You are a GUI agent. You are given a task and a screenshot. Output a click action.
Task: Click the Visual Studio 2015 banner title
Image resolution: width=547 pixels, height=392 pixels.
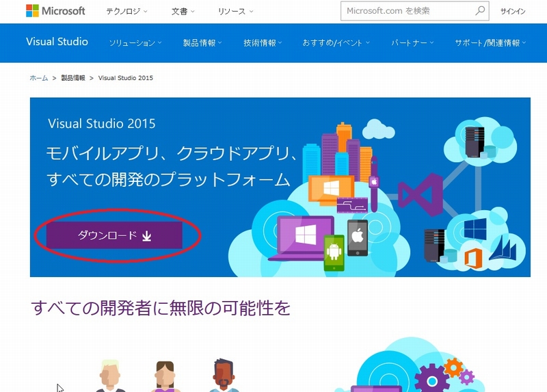pyautogui.click(x=101, y=124)
